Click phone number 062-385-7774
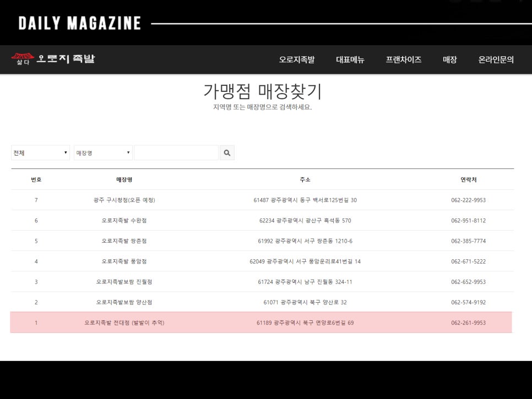This screenshot has height=399, width=532. pos(468,241)
